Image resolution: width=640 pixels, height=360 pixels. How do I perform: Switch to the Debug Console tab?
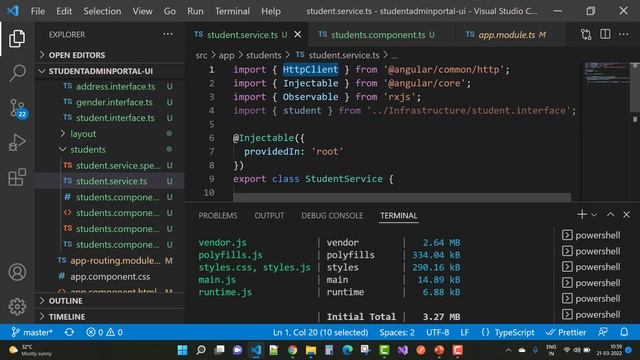tap(332, 216)
